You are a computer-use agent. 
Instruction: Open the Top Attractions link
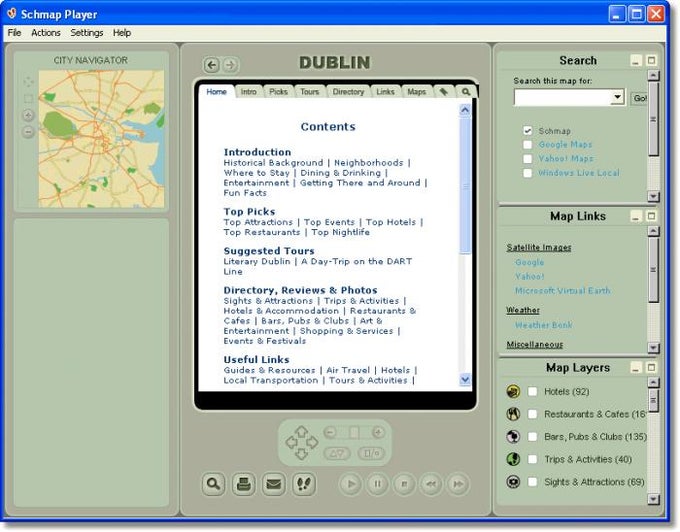point(258,222)
